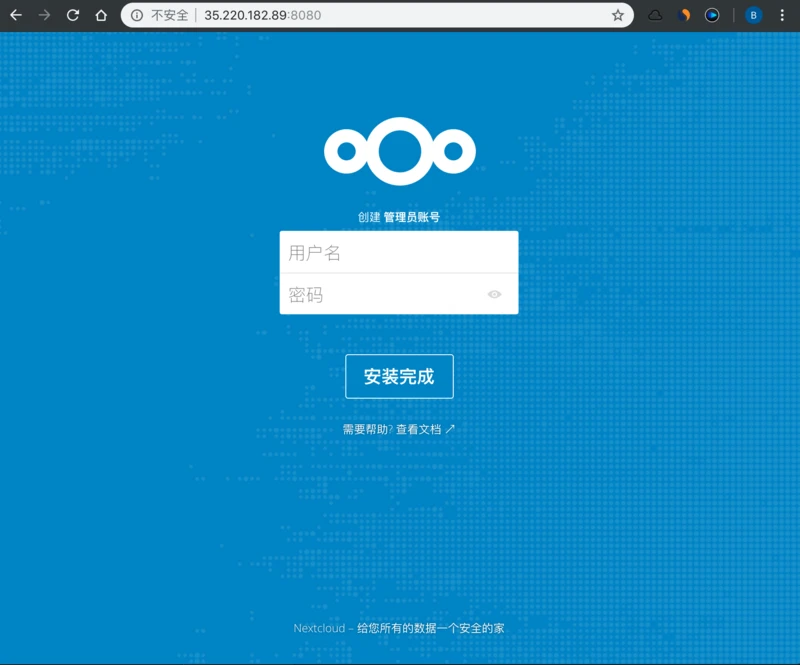The image size is (800, 665).
Task: Focus the 用户名 username field
Action: click(x=398, y=253)
